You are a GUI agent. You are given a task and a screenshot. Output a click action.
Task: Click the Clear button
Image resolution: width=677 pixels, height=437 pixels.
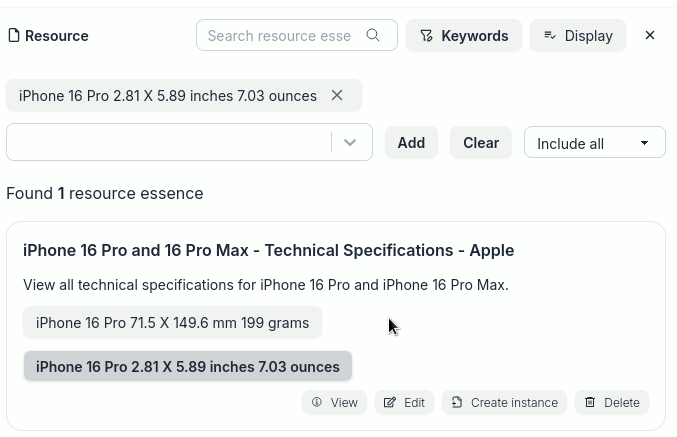pyautogui.click(x=481, y=142)
